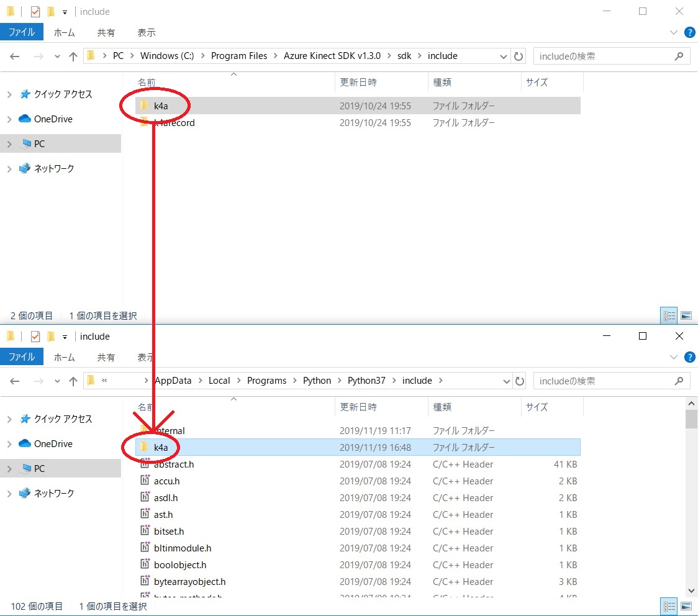698x616 pixels.
Task: Click Program Files breadcrumb in upper address bar
Action: pyautogui.click(x=239, y=56)
